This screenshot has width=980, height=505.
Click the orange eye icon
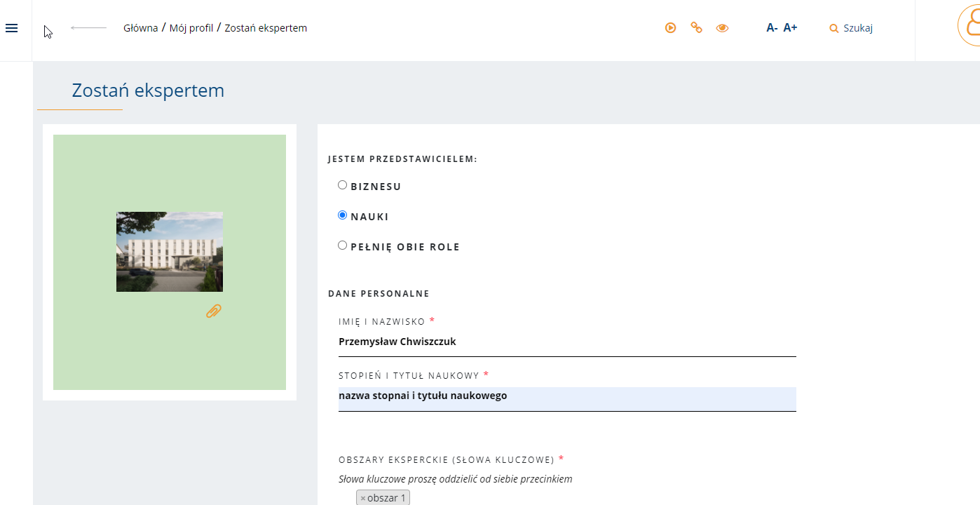coord(722,28)
